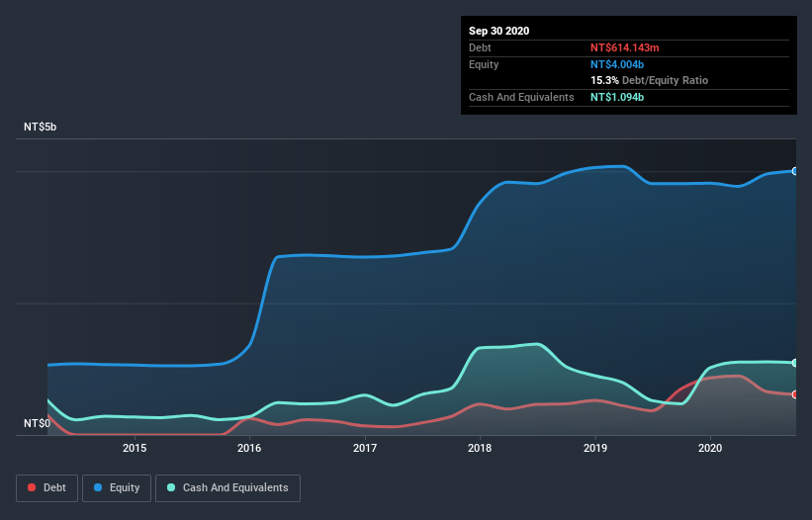
Task: Click the 2020 x-axis label
Action: tap(710, 448)
